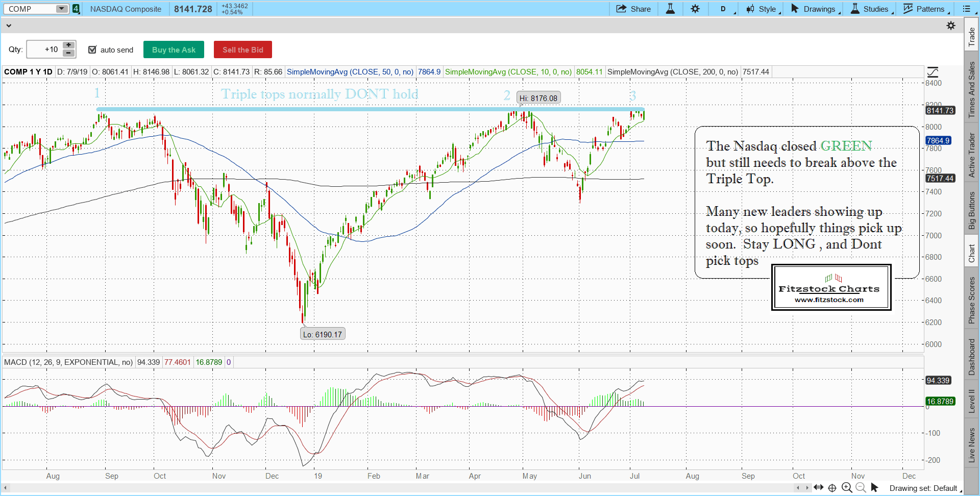Click the Buy the Ask button
Image resolution: width=980 pixels, height=496 pixels.
(174, 49)
